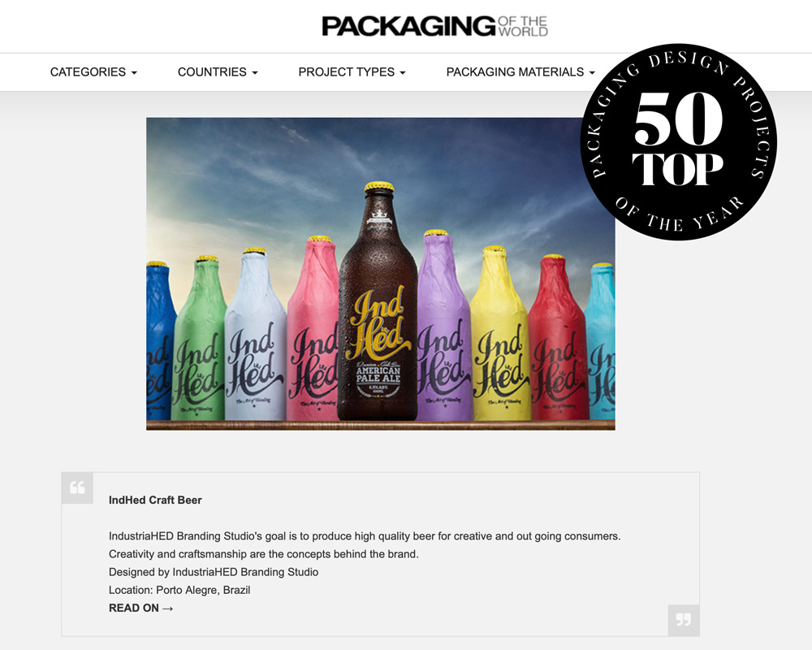Expand the PROJECT TYPES dropdown arrow
The image size is (812, 650).
pos(403,72)
